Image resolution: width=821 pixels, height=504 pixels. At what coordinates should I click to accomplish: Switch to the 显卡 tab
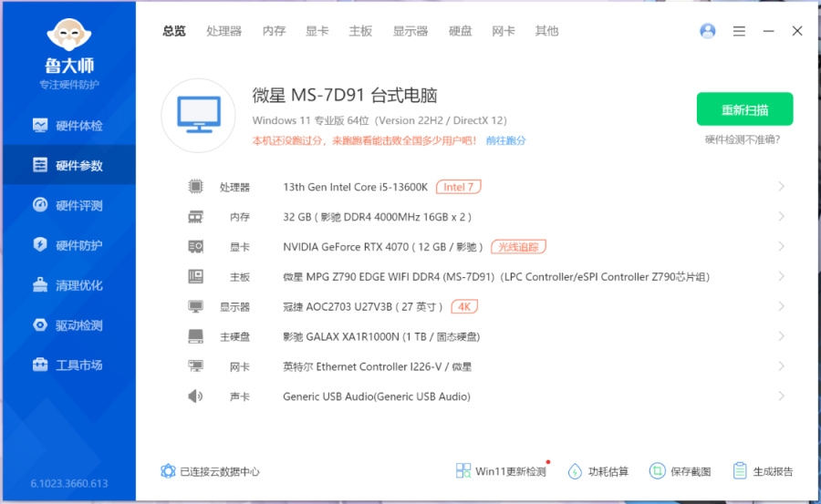[x=317, y=31]
